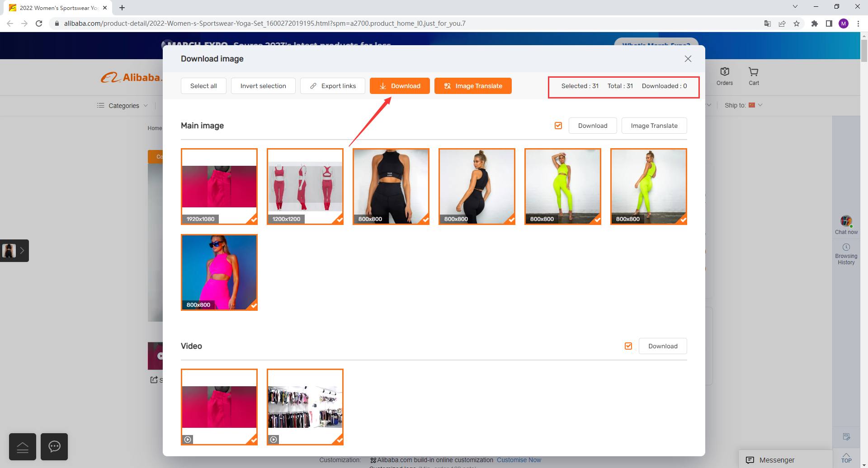Deselect the 1920x1080 pink leggings thumbnail

point(219,186)
